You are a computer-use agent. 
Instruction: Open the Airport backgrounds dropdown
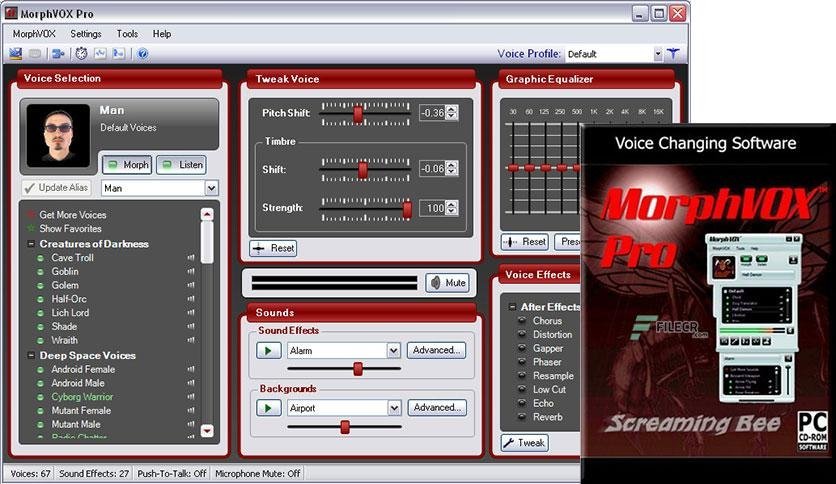tap(393, 408)
